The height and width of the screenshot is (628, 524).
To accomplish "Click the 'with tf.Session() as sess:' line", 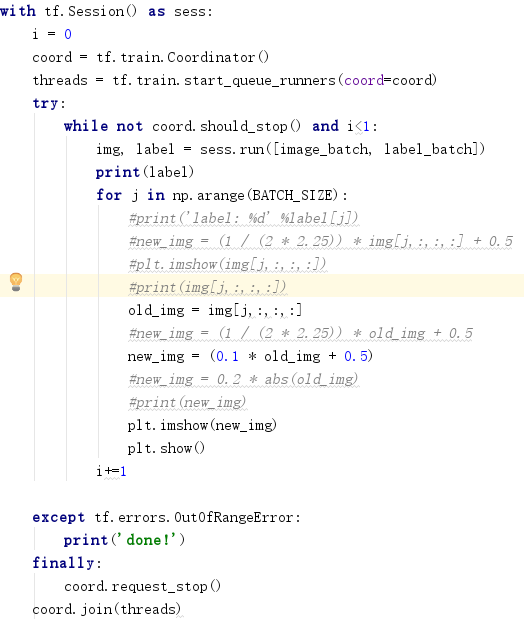I will pos(106,11).
